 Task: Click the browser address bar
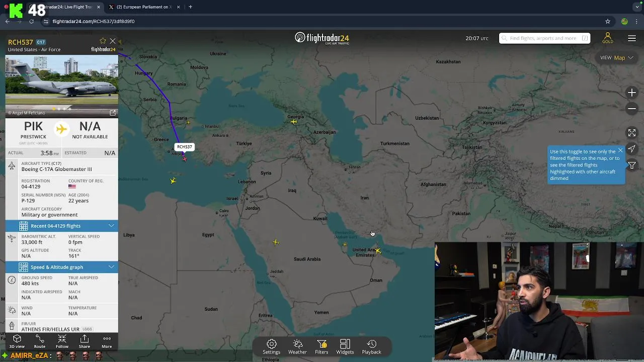coord(322,22)
